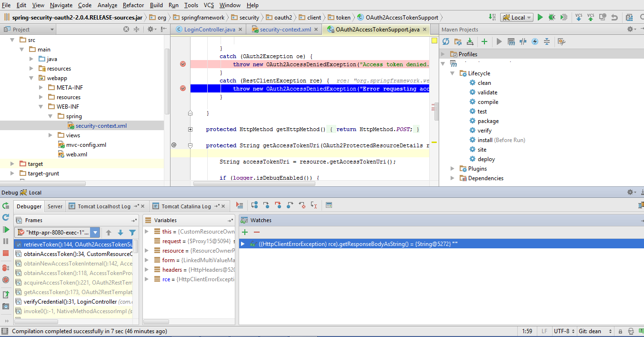This screenshot has height=337, width=644.
Task: Click the Toggle Skip Tests mode lightning icon
Action: coord(535,42)
